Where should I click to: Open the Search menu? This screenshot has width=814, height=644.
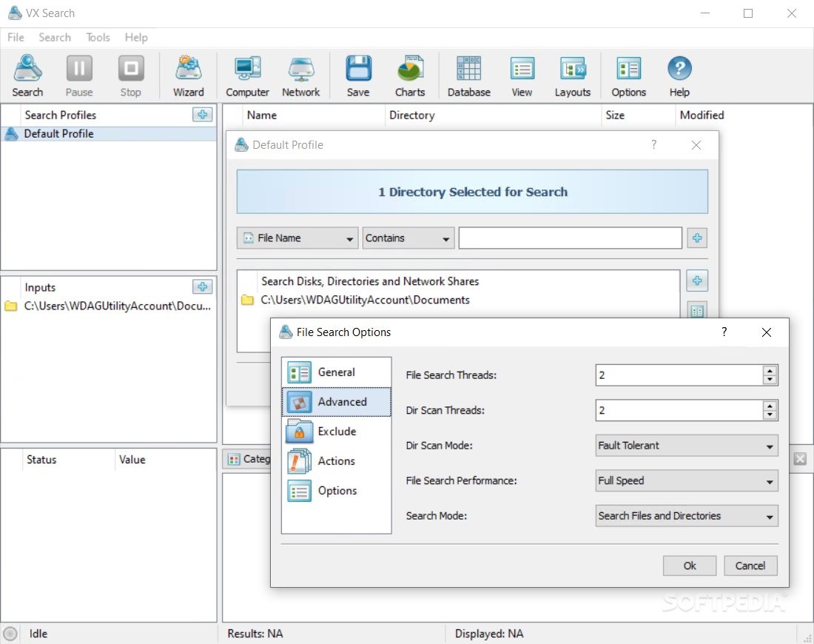point(55,38)
